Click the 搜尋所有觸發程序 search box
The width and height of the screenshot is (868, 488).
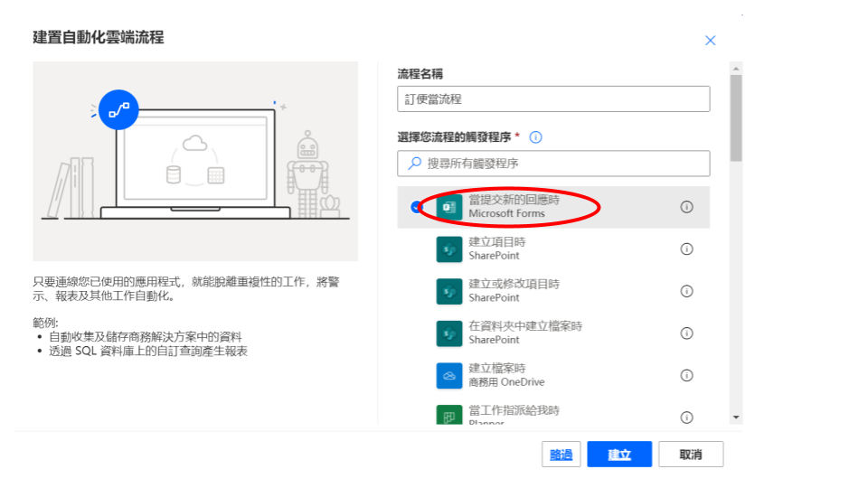pyautogui.click(x=553, y=164)
